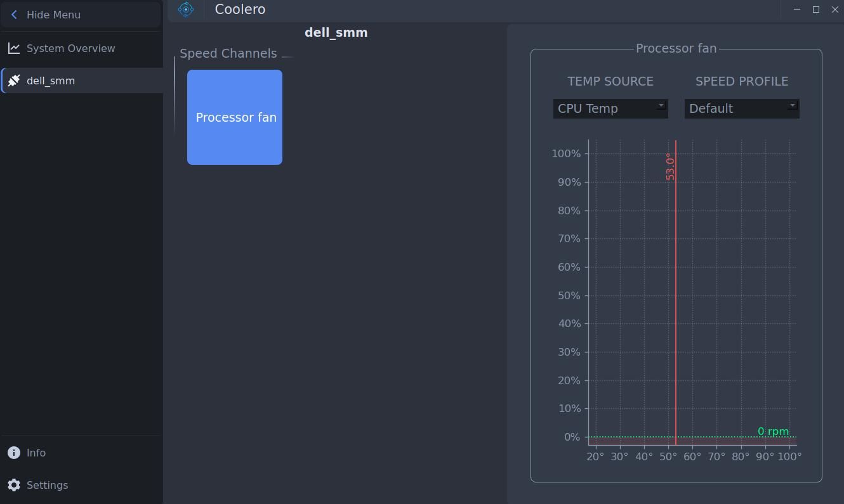Collapse the sidebar using Hide Menu
Screen dimensions: 844x504
point(53,15)
